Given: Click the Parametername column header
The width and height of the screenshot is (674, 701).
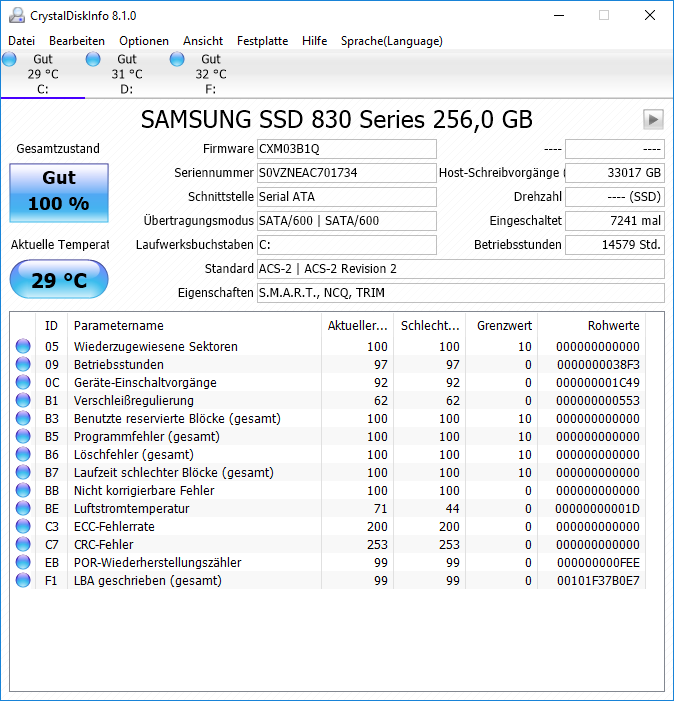Looking at the screenshot, I should coord(194,325).
